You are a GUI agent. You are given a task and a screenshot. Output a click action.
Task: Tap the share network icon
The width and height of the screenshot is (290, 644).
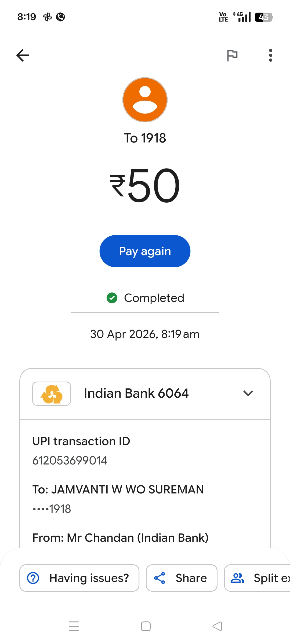[x=160, y=578]
